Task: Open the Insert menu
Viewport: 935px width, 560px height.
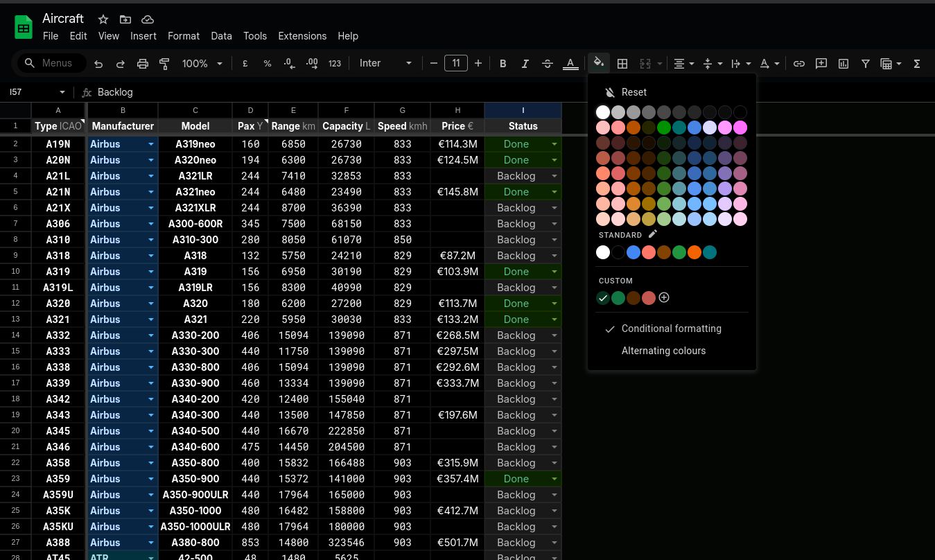Action: point(143,36)
